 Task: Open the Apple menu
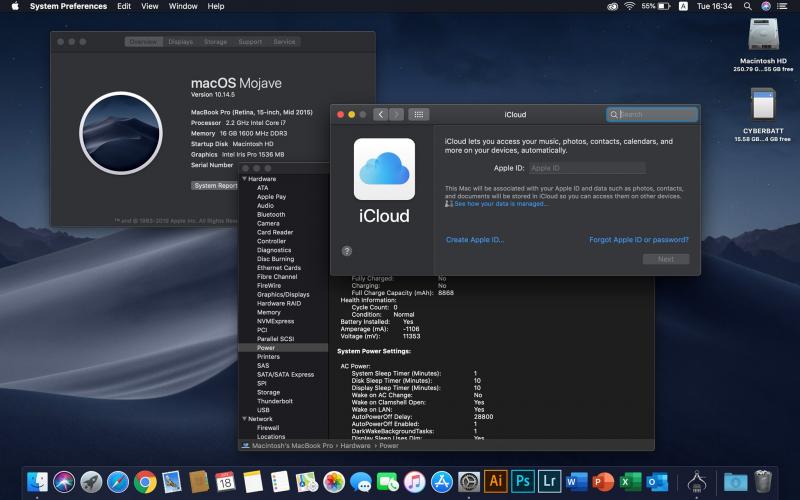(x=15, y=6)
